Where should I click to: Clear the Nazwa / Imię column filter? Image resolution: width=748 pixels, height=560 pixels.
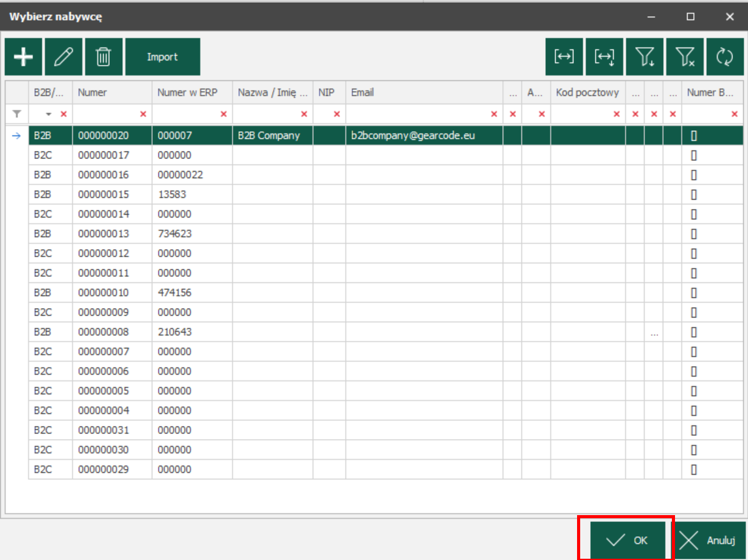[x=304, y=114]
